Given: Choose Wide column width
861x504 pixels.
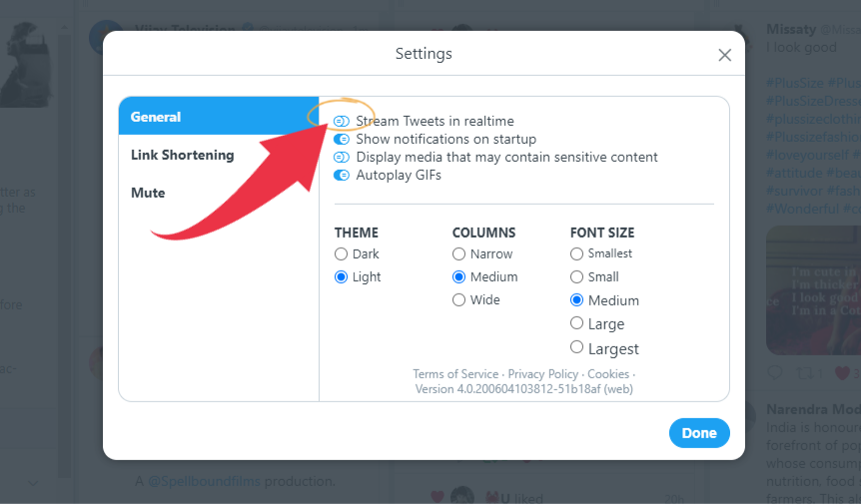Looking at the screenshot, I should click(458, 300).
